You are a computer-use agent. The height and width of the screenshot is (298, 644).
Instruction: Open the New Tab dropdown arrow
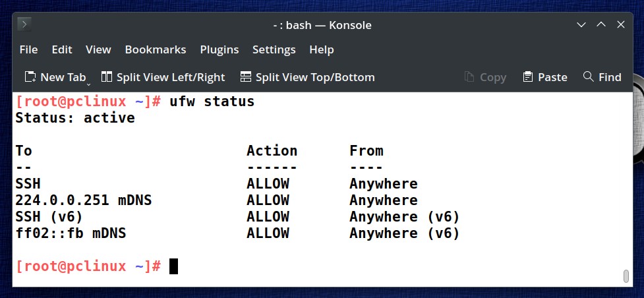(88, 84)
